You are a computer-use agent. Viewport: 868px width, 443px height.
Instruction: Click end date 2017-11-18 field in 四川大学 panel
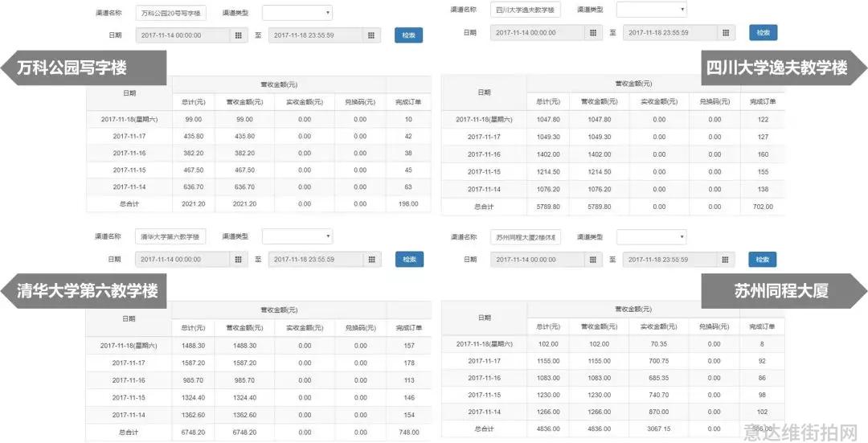tap(671, 33)
